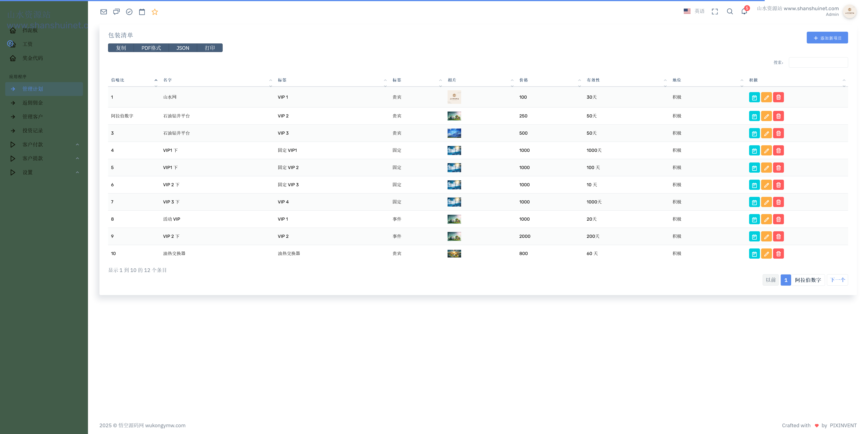Export table using PDF格式 button

coord(151,48)
